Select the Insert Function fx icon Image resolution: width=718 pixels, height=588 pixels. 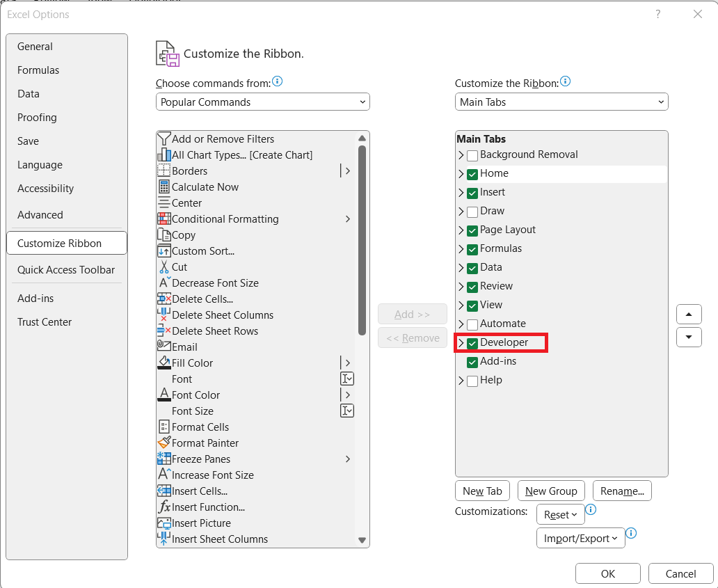click(164, 507)
